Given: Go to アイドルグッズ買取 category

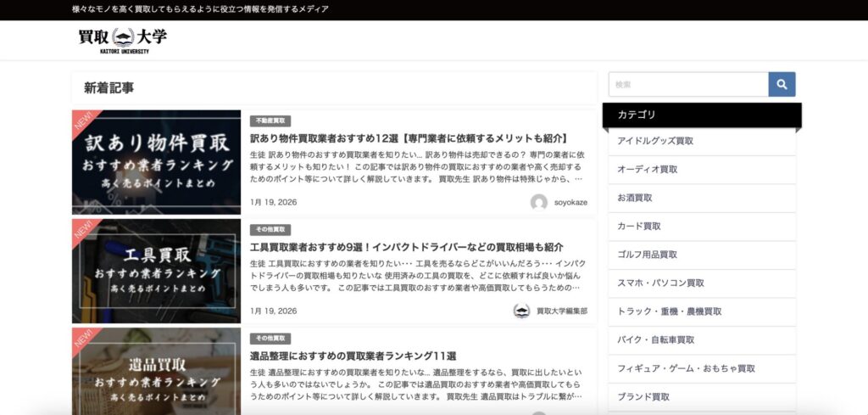Looking at the screenshot, I should click(x=655, y=141).
